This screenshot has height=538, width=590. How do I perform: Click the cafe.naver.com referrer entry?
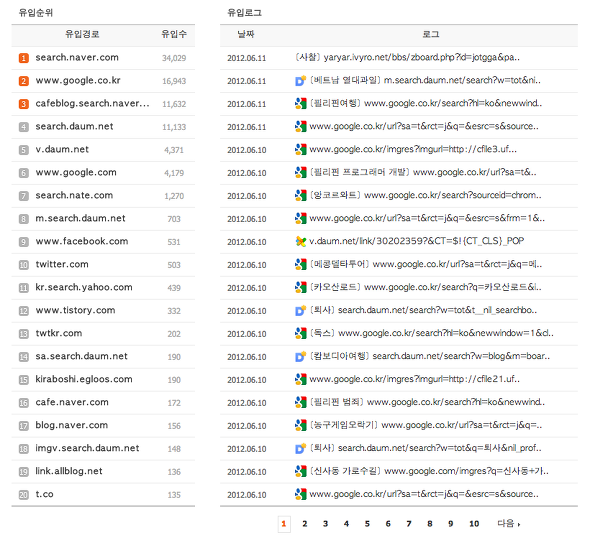pos(72,402)
